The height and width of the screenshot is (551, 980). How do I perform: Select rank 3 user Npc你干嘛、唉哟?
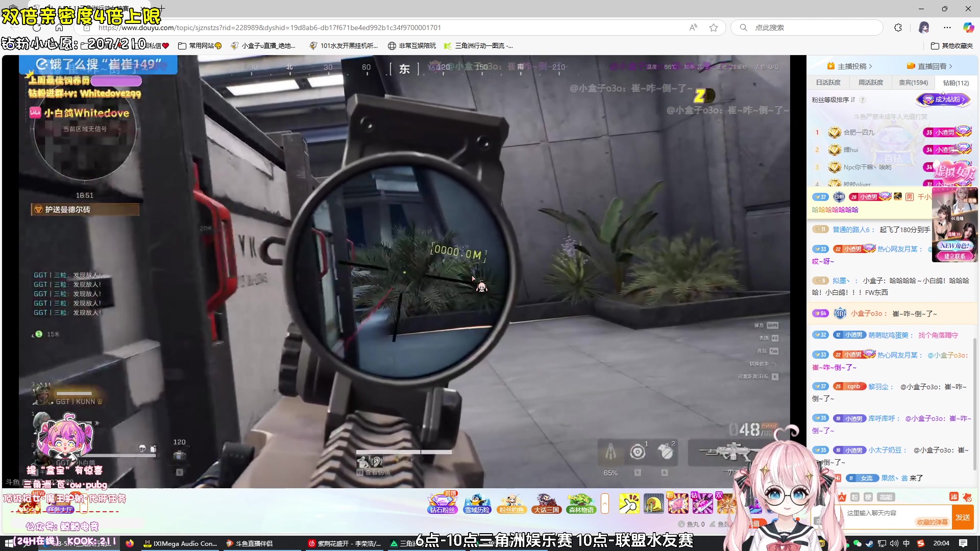(x=868, y=167)
